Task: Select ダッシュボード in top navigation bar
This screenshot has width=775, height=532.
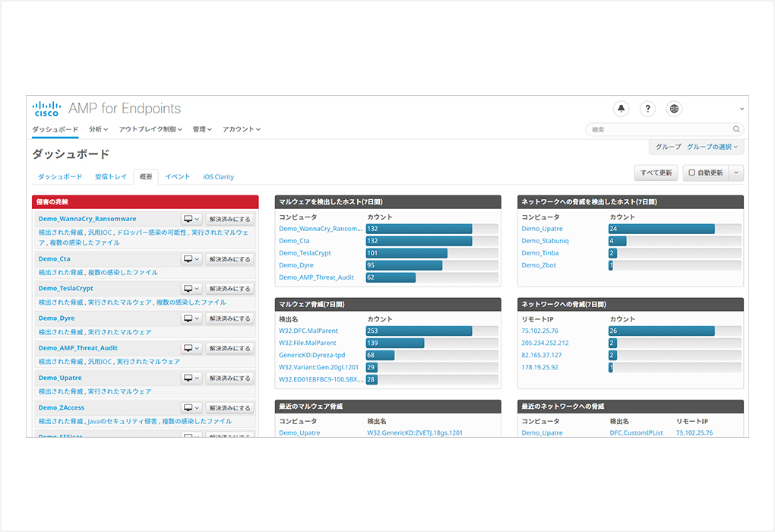Action: [55, 129]
